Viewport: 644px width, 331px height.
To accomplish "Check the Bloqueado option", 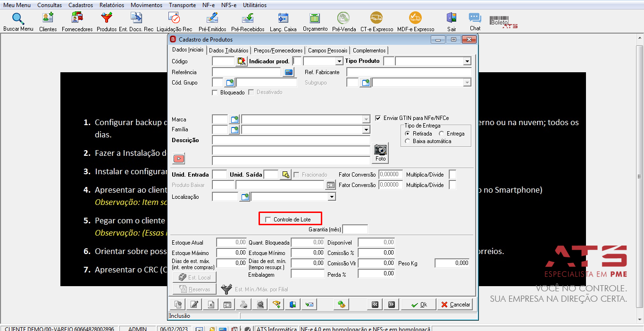I will [215, 93].
